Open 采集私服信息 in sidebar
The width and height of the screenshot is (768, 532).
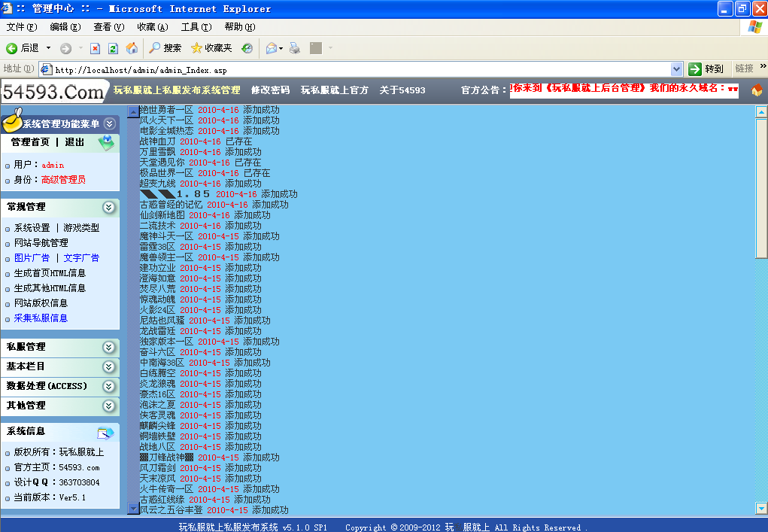point(41,318)
